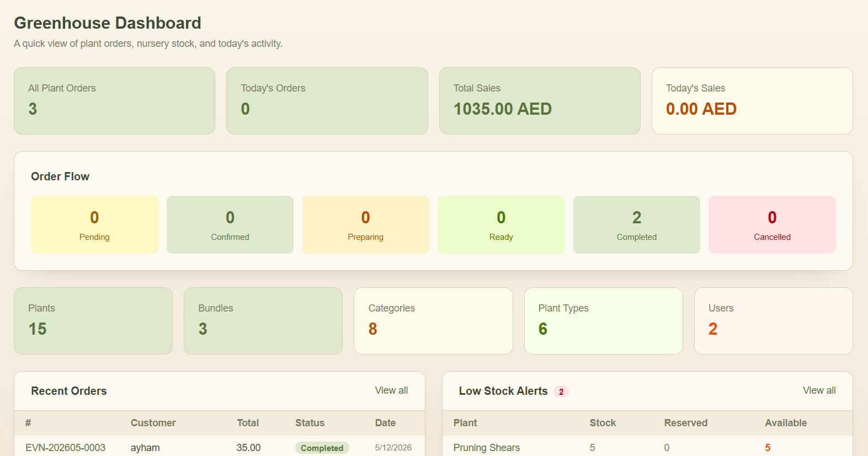Click the Completed order flow tile
Image resolution: width=868 pixels, height=456 pixels.
tap(637, 224)
